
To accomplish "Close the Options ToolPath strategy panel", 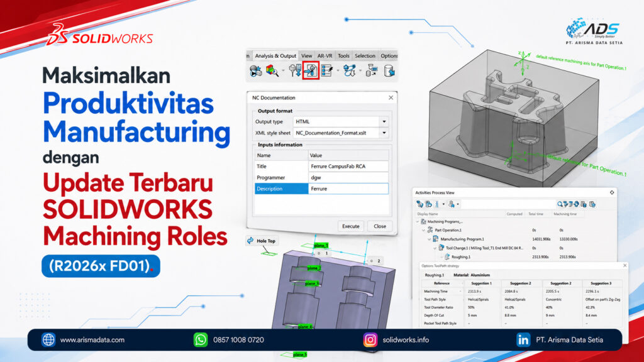I will [x=625, y=266].
